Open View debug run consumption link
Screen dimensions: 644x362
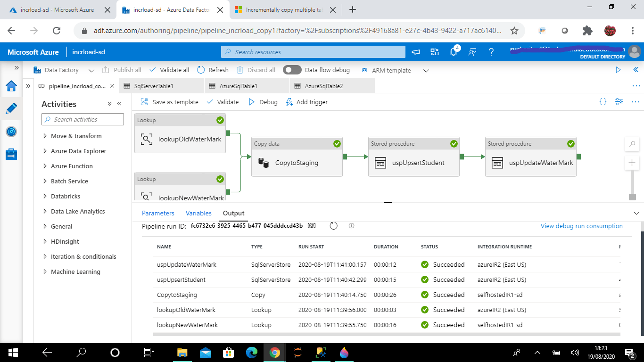tap(581, 226)
